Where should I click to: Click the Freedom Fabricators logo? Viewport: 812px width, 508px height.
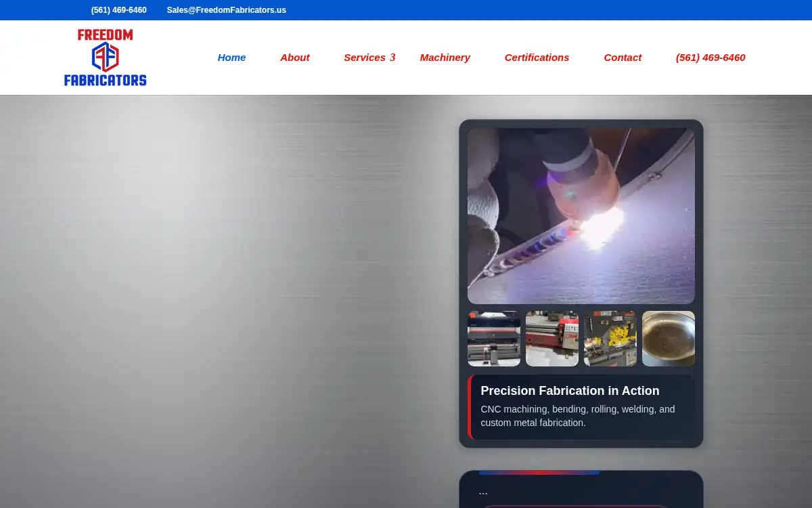(105, 58)
